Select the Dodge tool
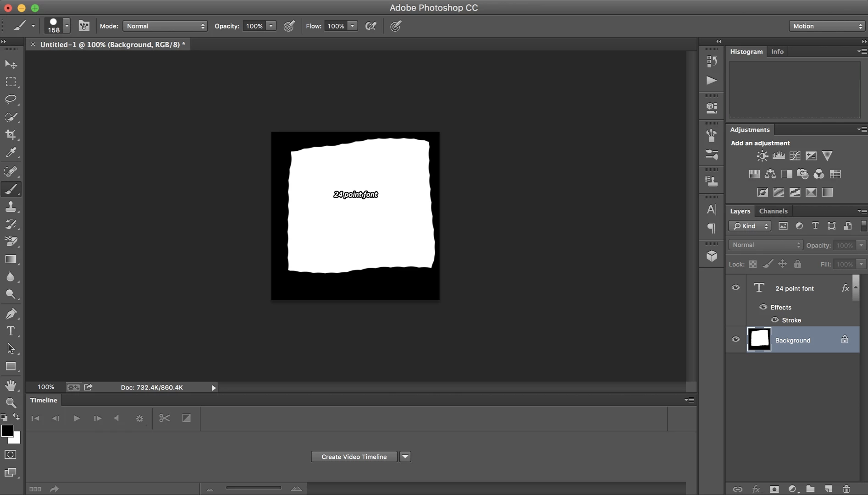The image size is (868, 495). tap(11, 294)
